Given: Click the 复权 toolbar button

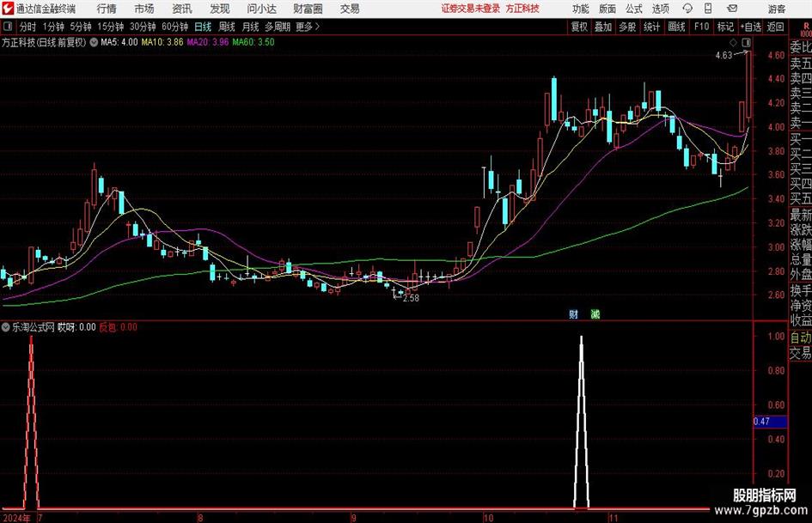Looking at the screenshot, I should tap(579, 27).
